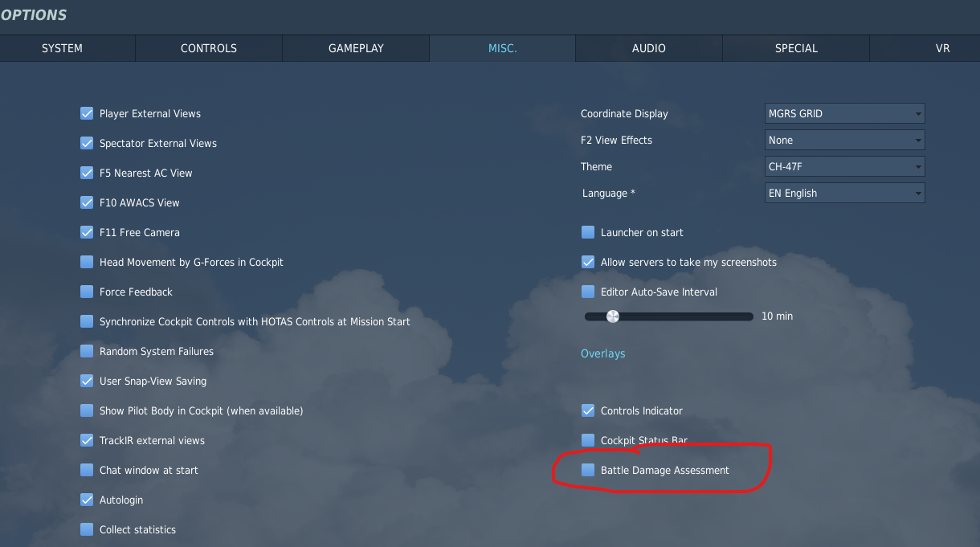Toggle F10 AWACS View checkbox
Screen dimensions: 980x547
(x=87, y=202)
